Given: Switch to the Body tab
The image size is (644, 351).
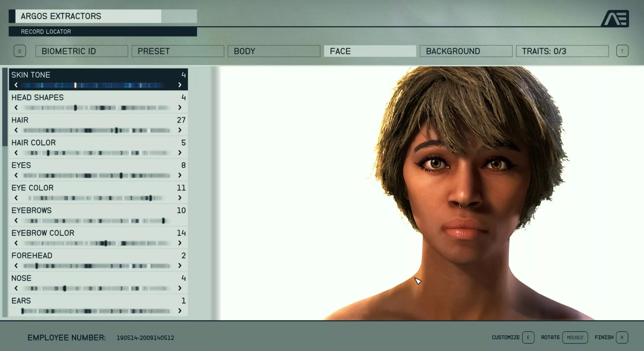Looking at the screenshot, I should click(274, 51).
